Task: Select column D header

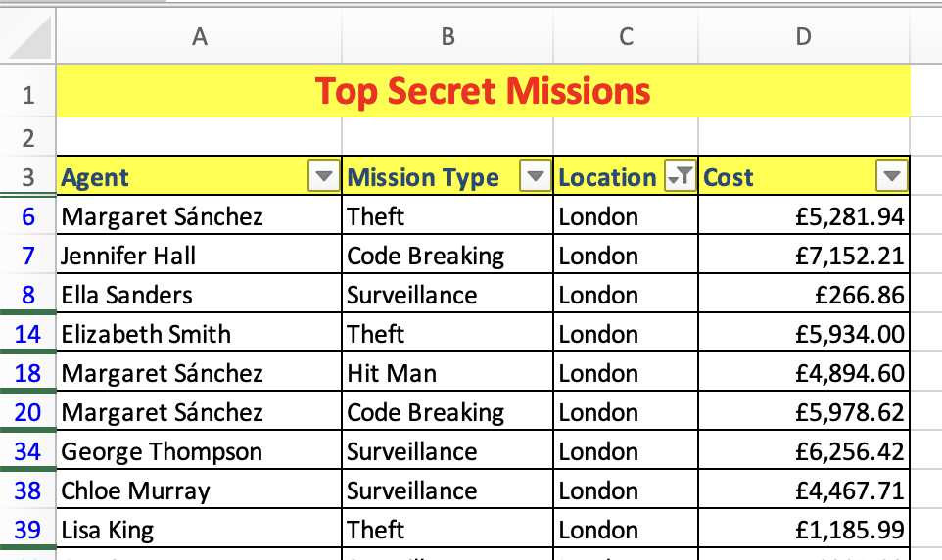Action: pyautogui.click(x=803, y=37)
